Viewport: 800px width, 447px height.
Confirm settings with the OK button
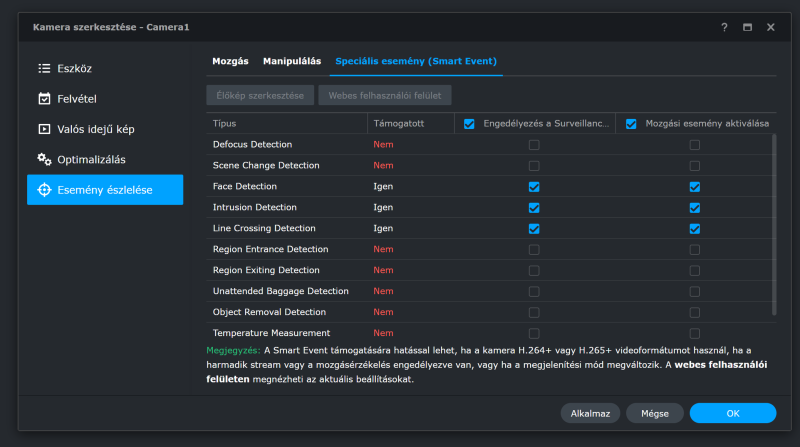click(x=733, y=413)
